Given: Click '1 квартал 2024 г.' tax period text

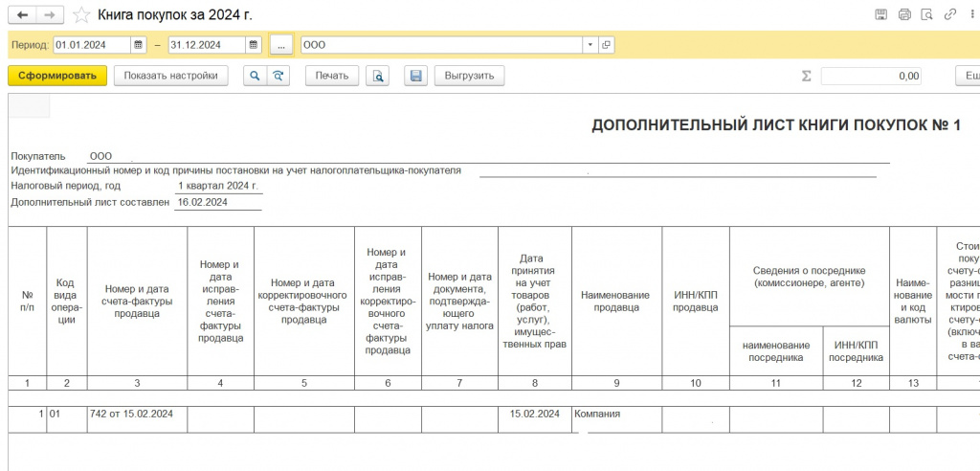Looking at the screenshot, I should [x=218, y=186].
